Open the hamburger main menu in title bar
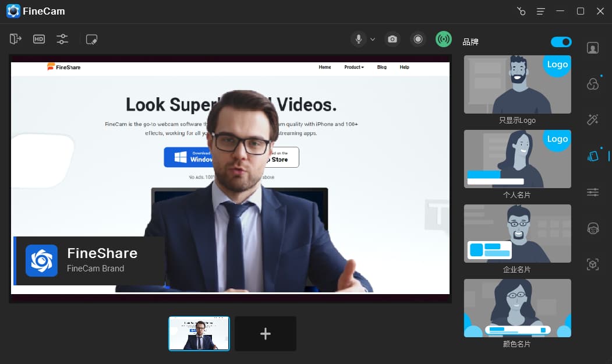 tap(541, 12)
